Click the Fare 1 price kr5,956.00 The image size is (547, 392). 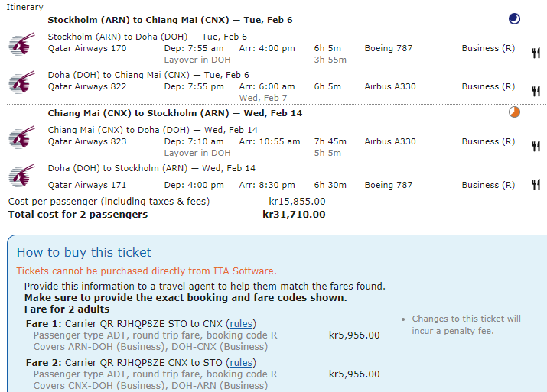[x=354, y=335]
